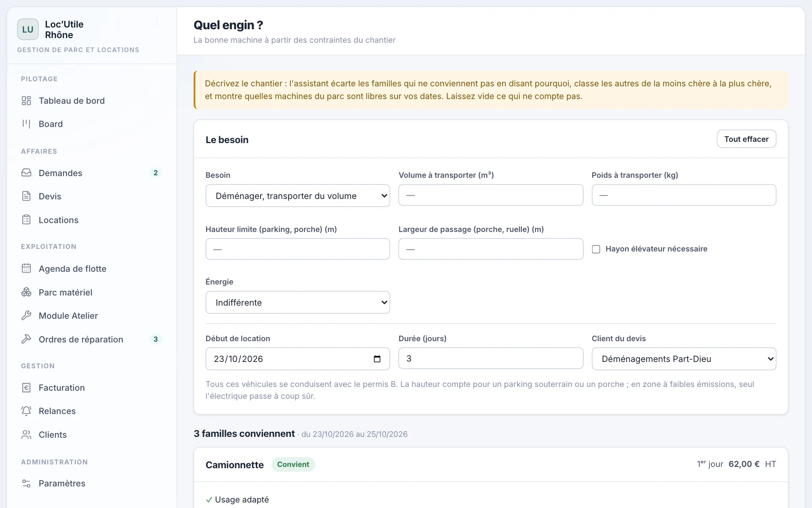Click the Durée (jours) field
812x508 pixels.
click(x=491, y=359)
